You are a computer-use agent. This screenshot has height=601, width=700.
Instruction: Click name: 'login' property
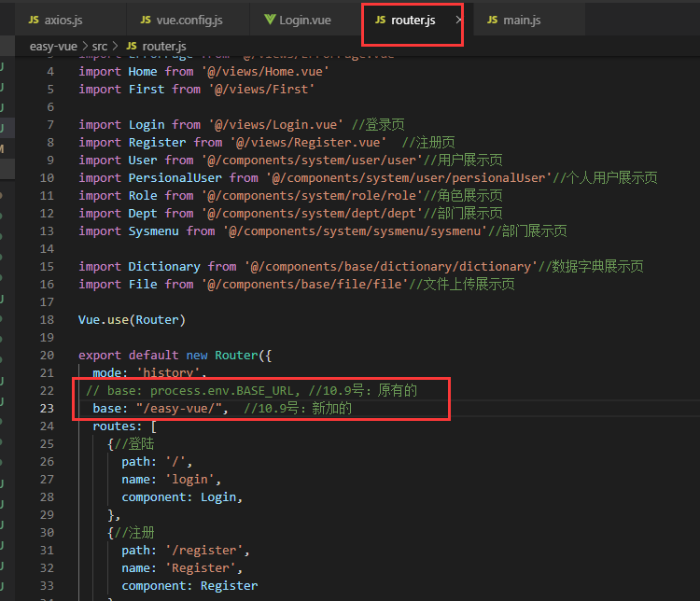point(172,480)
